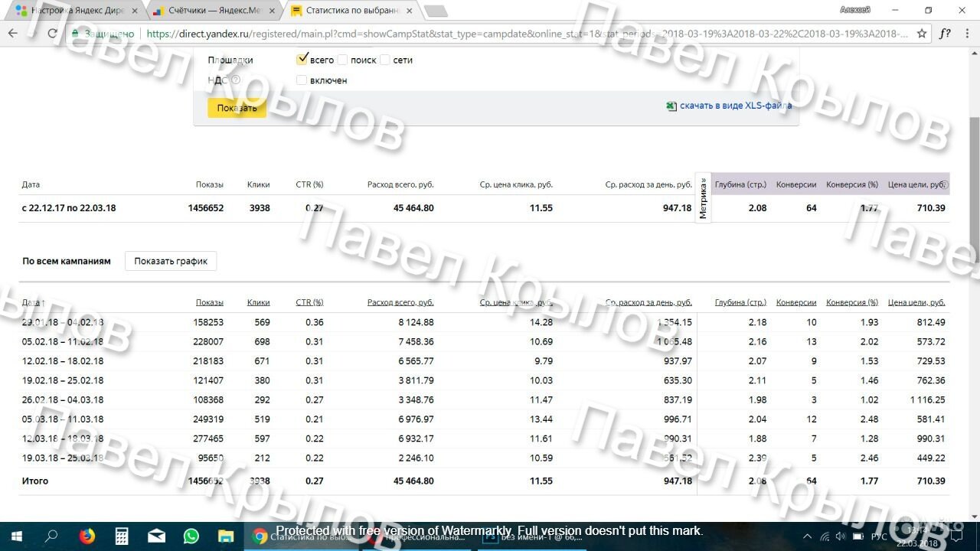Click the 249319 impressions cell
Image resolution: width=980 pixels, height=551 pixels.
point(208,419)
